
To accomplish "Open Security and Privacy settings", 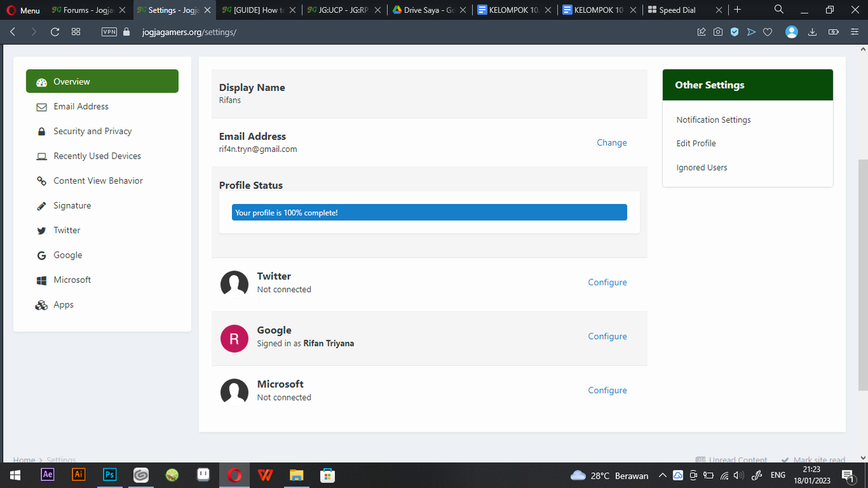I will (102, 131).
